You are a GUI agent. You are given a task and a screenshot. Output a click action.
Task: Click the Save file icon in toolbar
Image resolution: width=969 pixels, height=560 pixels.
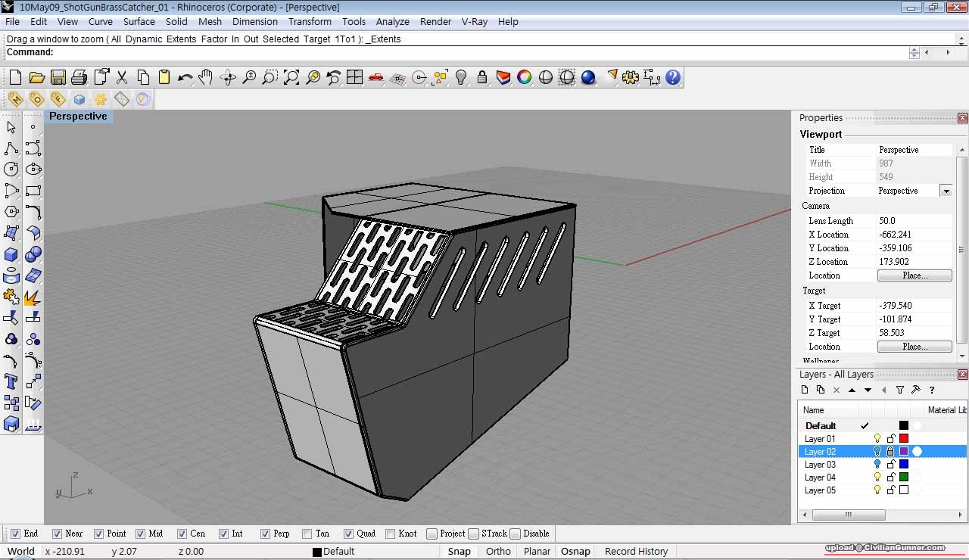coord(58,77)
